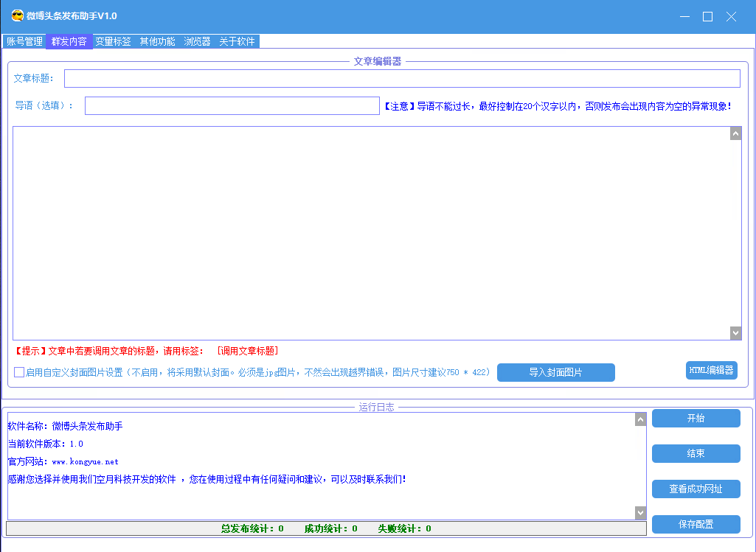756x552 pixels.
Task: Select the 群发内容 tab
Action: tap(69, 41)
